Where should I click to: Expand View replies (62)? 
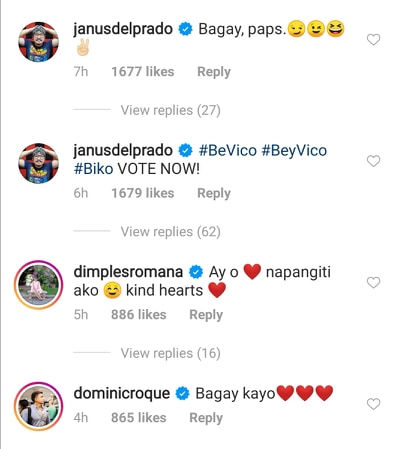point(170,231)
